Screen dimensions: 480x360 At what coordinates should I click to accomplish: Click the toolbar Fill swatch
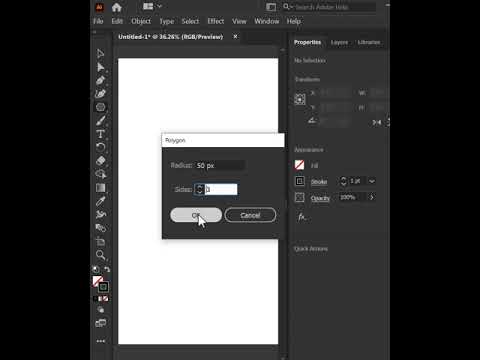point(97,281)
